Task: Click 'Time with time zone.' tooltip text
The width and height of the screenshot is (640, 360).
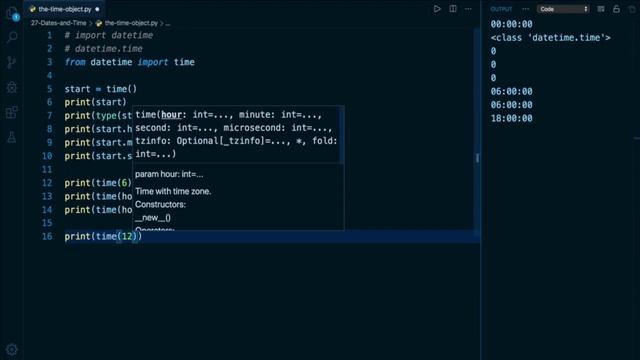Action: 173,191
